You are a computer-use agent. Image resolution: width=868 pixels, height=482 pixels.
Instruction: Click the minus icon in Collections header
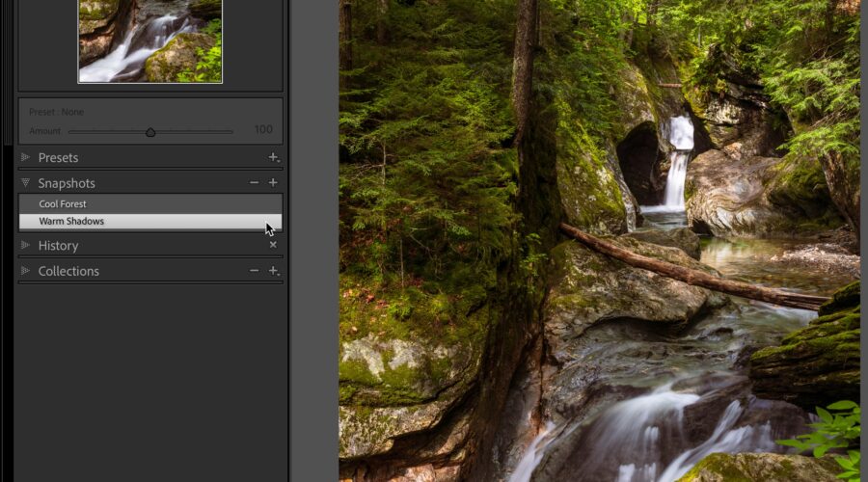[254, 271]
